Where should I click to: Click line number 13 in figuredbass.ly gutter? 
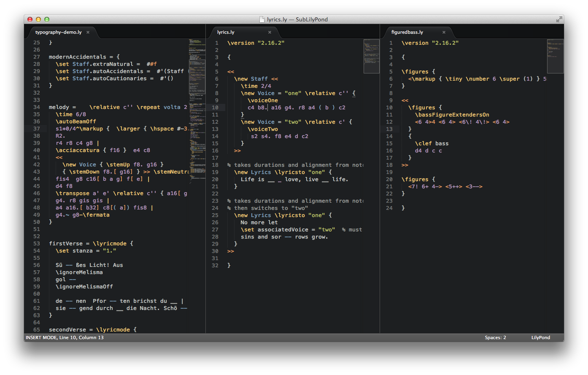coord(389,129)
